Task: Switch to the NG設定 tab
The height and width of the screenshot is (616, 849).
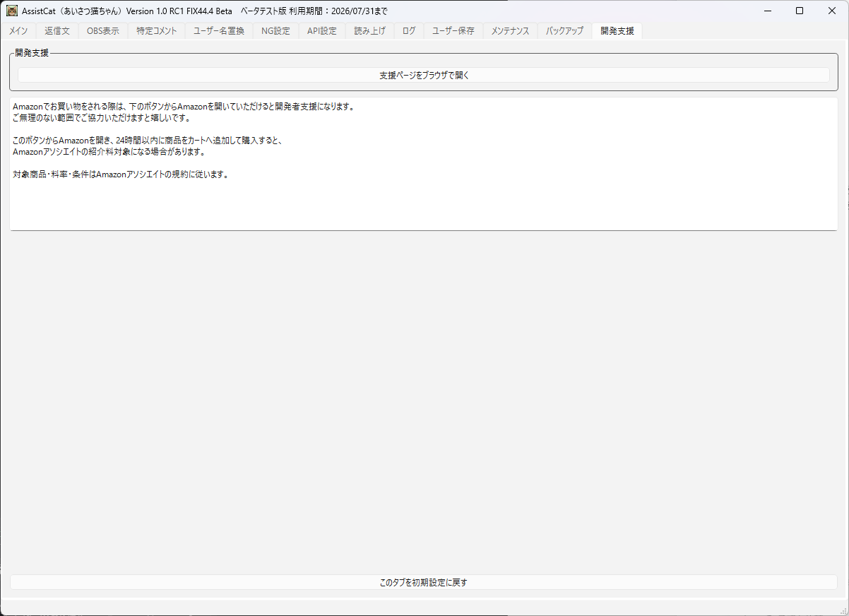Action: click(x=275, y=31)
